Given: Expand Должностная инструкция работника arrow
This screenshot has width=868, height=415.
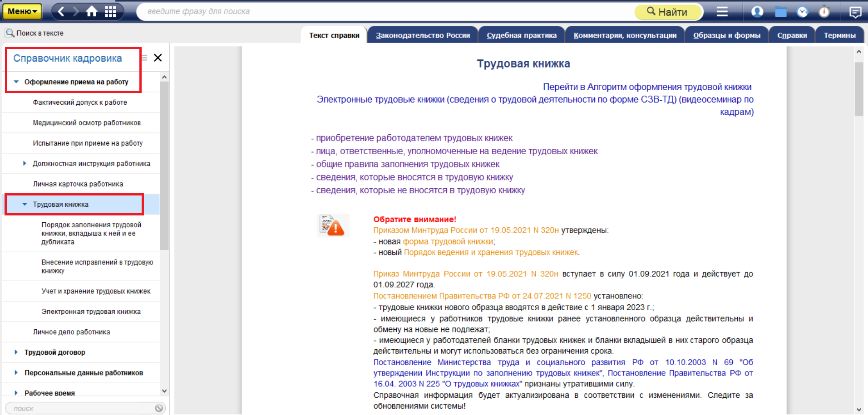Looking at the screenshot, I should point(25,163).
